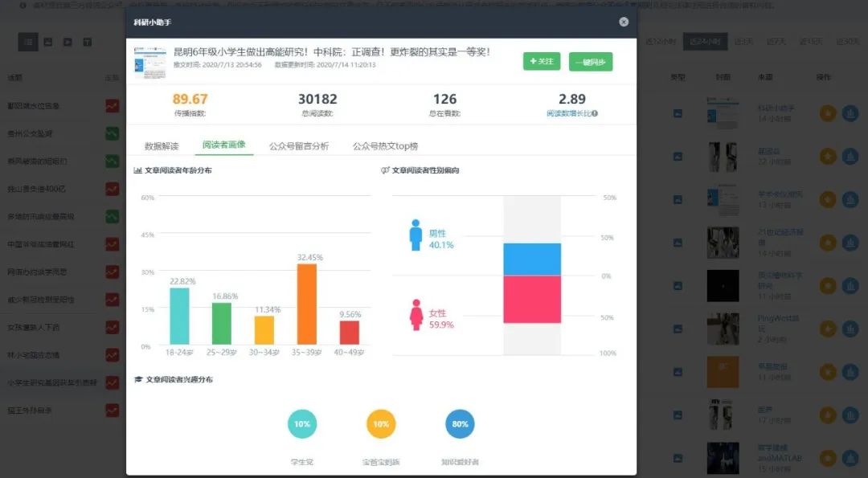Open the 公众号热文top榜 tab
Image resolution: width=868 pixels, height=478 pixels.
pos(385,146)
